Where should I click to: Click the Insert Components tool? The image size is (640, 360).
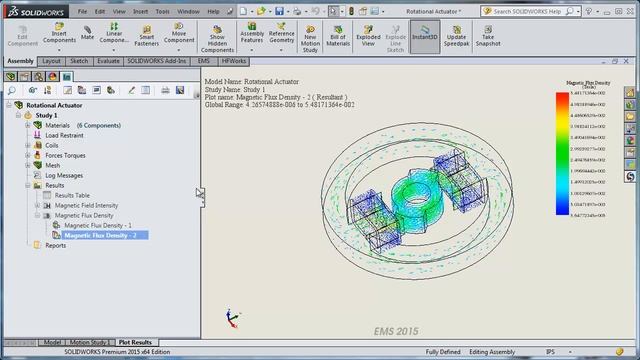coord(59,33)
